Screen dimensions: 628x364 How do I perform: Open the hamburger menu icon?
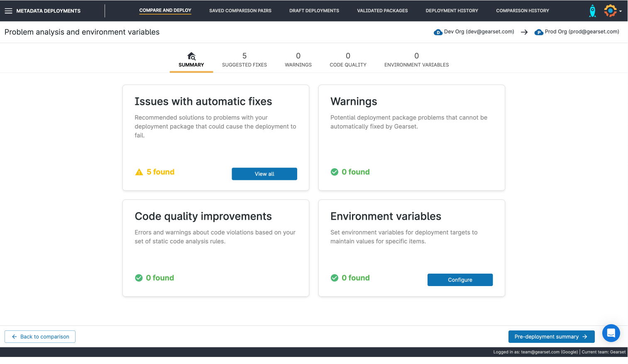click(x=8, y=11)
